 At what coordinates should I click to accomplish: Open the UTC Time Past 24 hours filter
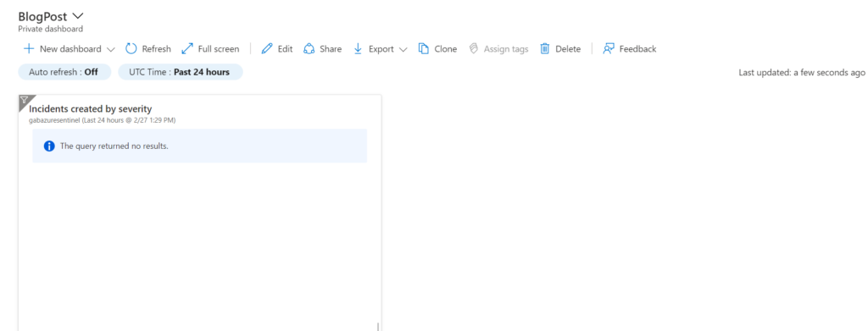point(181,72)
